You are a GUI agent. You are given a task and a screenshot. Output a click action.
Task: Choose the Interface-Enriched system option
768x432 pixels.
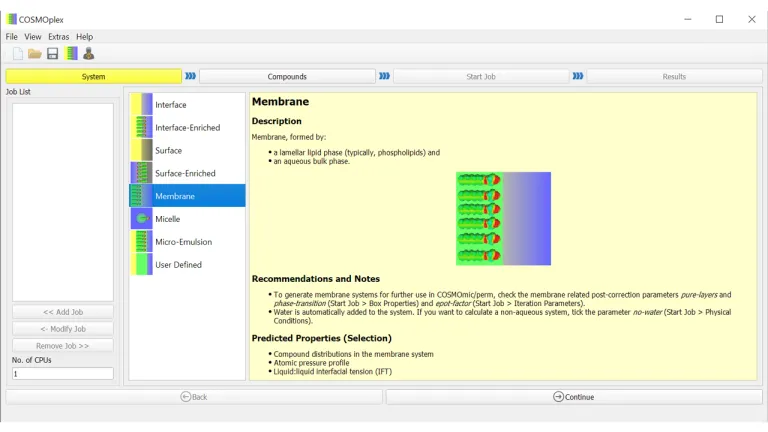pos(187,128)
